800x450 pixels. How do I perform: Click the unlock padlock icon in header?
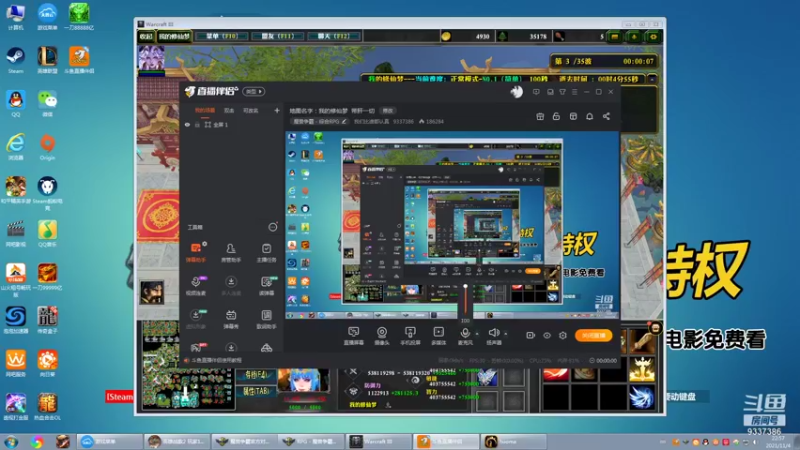556,116
